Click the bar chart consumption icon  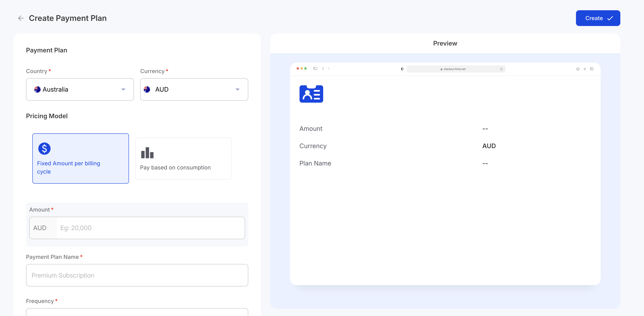click(147, 153)
